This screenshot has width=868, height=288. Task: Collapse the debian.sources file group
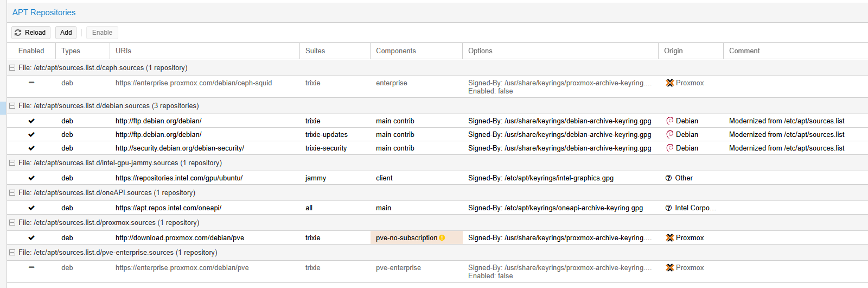(12, 106)
